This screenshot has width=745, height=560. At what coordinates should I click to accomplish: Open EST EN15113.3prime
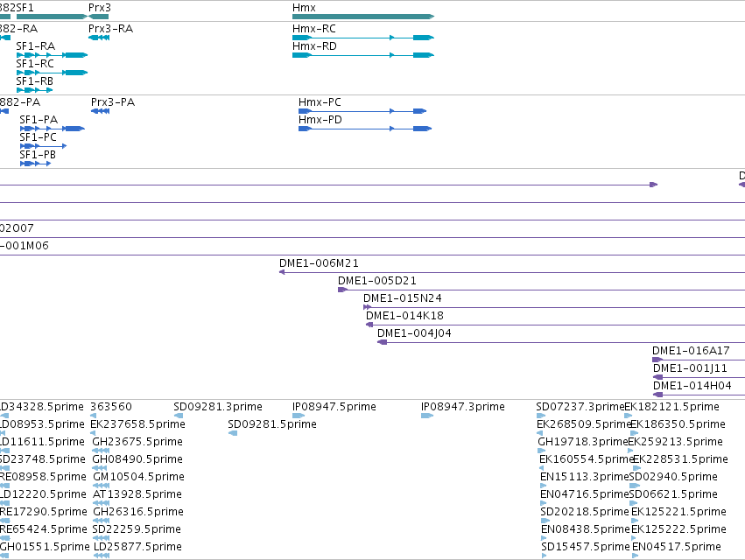point(585,477)
